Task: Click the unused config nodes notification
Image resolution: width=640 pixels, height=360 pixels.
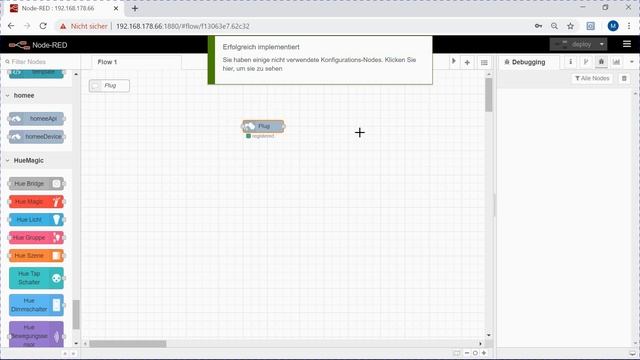Action: click(320, 60)
